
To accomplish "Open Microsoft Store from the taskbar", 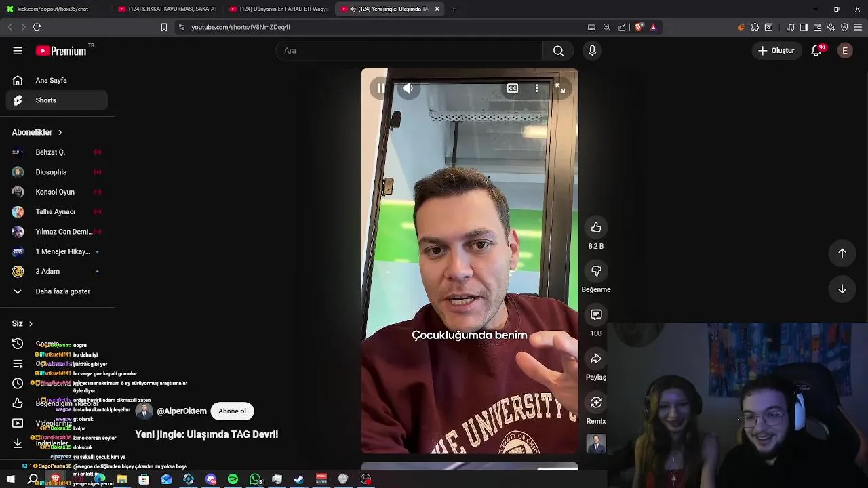I will click(x=144, y=479).
